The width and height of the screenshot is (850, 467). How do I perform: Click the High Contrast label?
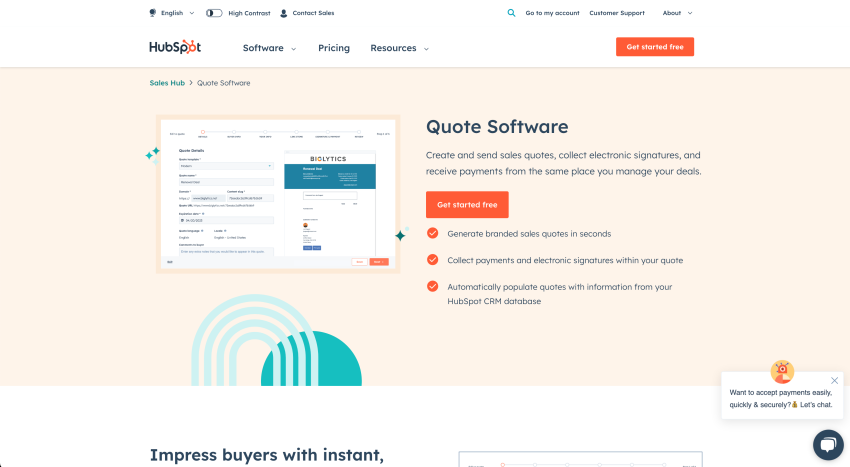[249, 13]
